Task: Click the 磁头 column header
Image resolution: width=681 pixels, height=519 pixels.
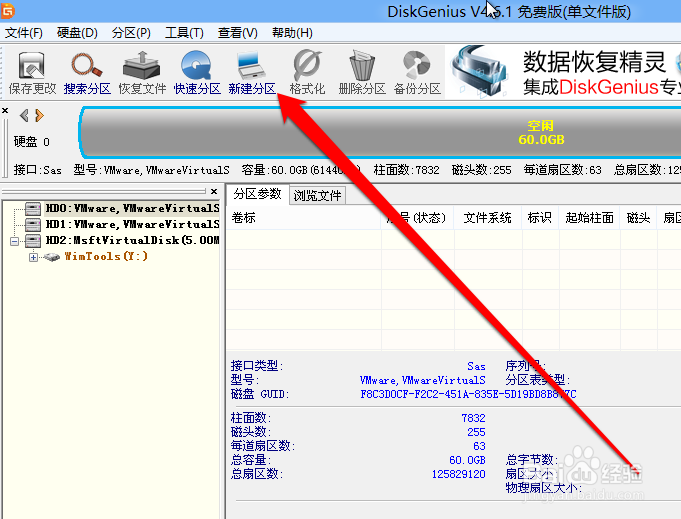Action: [x=638, y=218]
